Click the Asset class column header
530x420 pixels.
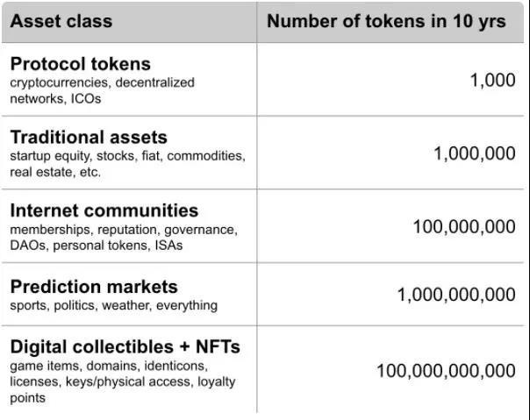click(x=61, y=21)
